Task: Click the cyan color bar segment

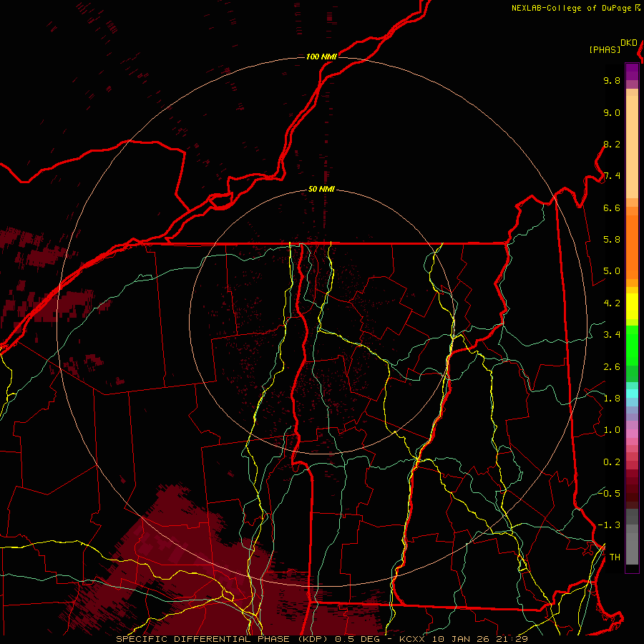Action: point(632,394)
